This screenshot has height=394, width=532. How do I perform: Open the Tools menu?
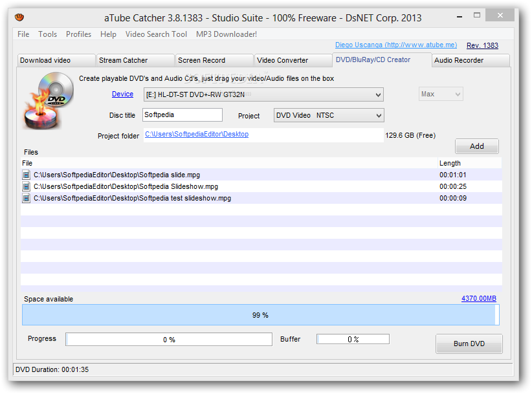47,34
